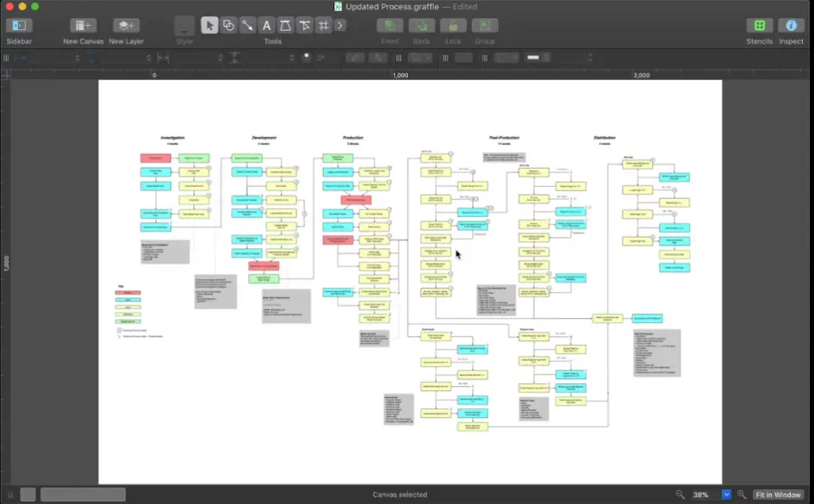Click the width stepper arrows
The image size is (814, 504).
click(x=221, y=58)
